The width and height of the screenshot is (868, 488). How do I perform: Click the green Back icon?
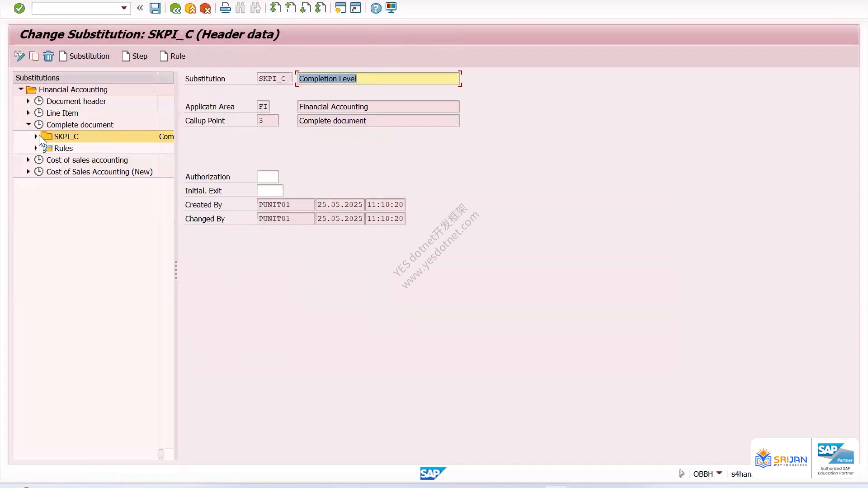[x=175, y=8]
